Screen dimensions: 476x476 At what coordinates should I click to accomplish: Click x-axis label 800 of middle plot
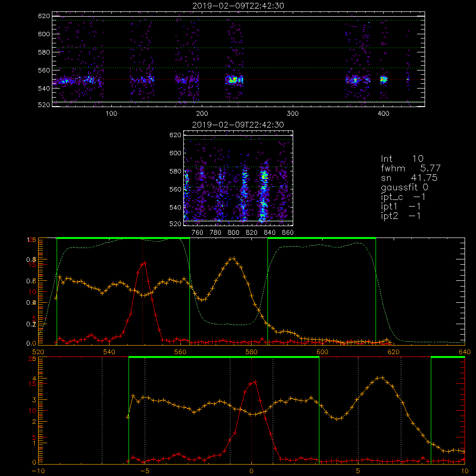point(233,233)
